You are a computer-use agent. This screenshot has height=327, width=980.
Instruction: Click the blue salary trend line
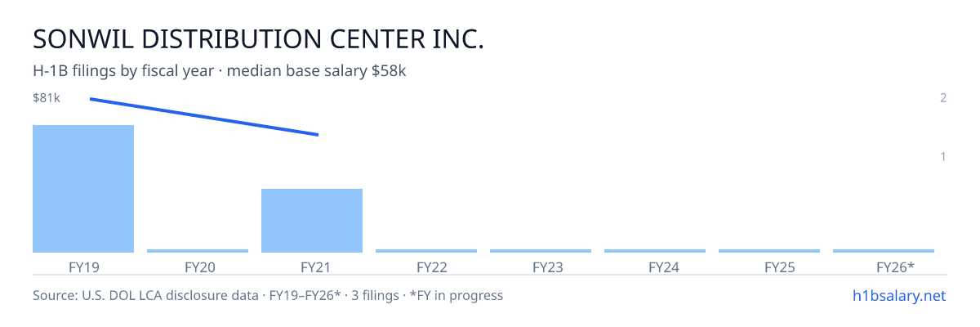(203, 117)
